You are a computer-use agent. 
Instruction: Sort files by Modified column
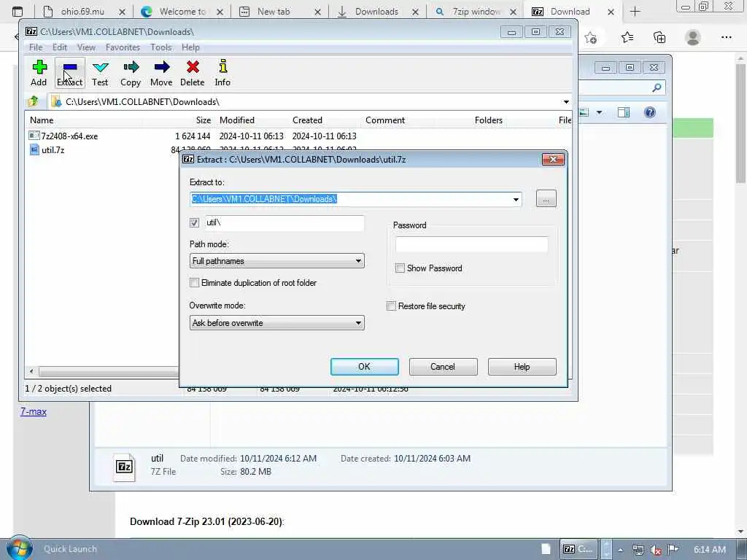coord(252,120)
